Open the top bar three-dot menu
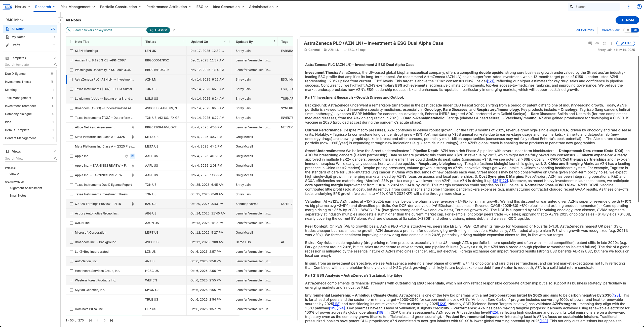 point(629,7)
